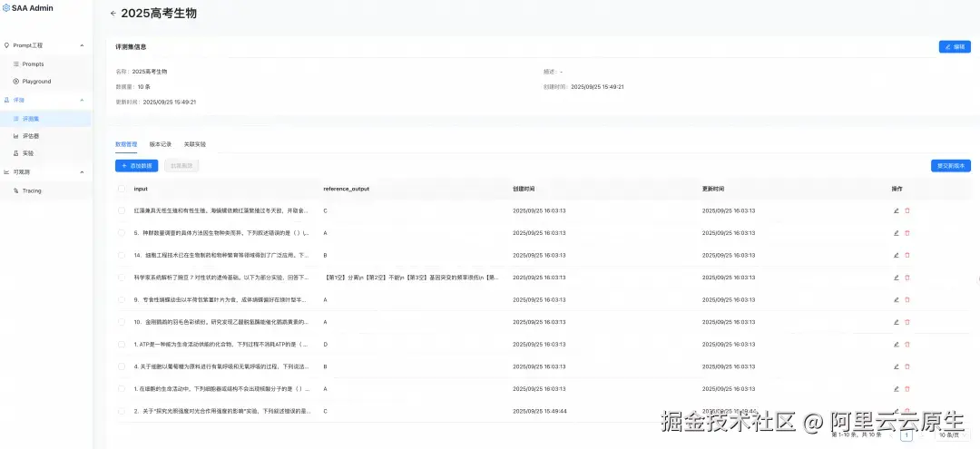Edit the row starting with 4. 关于细胞以葡萄糖
The height and width of the screenshot is (449, 980).
[896, 366]
